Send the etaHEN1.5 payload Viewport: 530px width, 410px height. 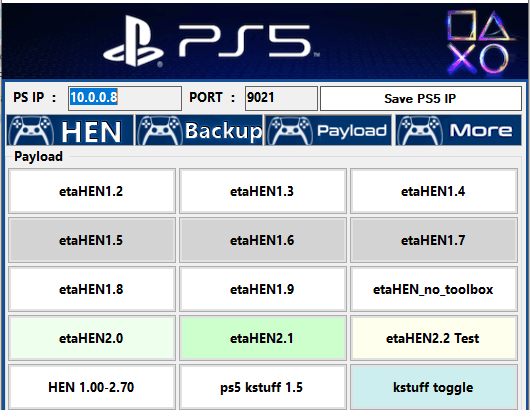(92, 240)
